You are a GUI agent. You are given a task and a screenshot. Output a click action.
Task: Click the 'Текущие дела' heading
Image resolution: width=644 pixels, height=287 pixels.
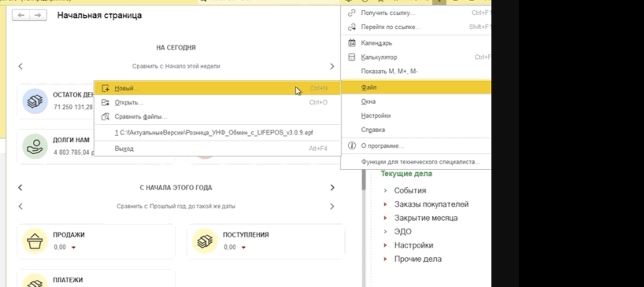pos(406,174)
